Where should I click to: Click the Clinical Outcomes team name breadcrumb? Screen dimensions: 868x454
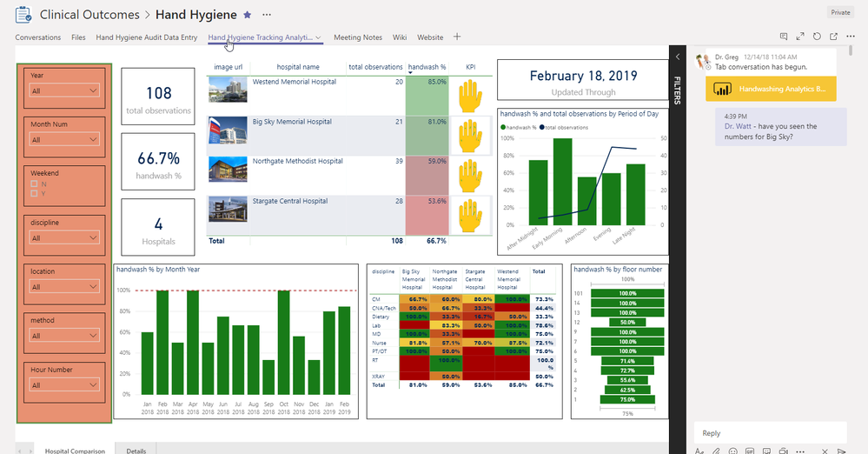[x=89, y=15]
